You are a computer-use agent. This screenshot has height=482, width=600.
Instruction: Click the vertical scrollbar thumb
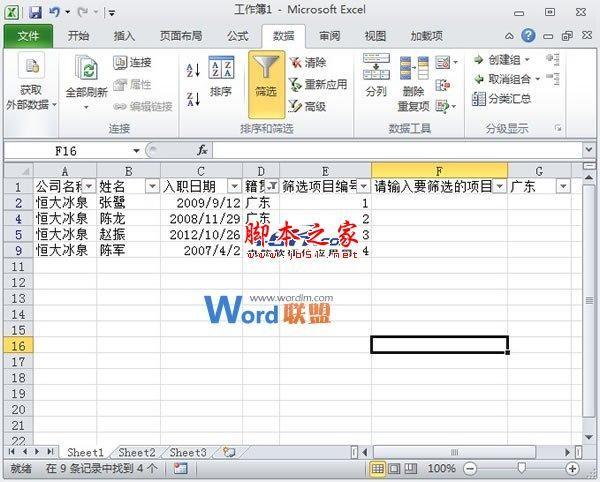click(589, 300)
